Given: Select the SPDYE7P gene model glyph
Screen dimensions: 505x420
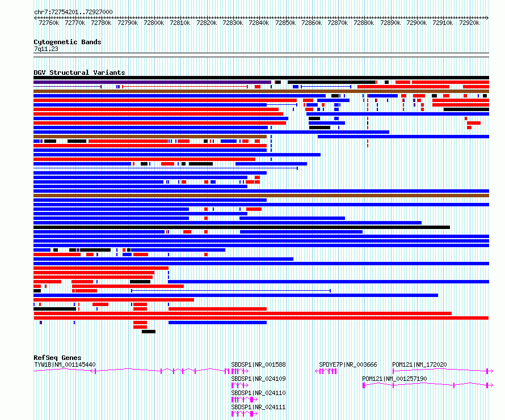Looking at the screenshot, I should pos(326,371).
